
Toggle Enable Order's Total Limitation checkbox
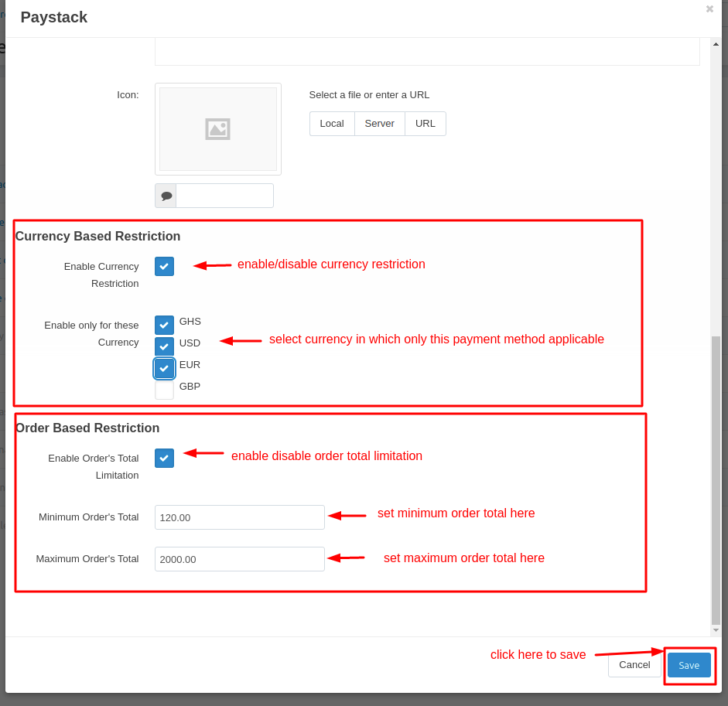click(x=164, y=458)
